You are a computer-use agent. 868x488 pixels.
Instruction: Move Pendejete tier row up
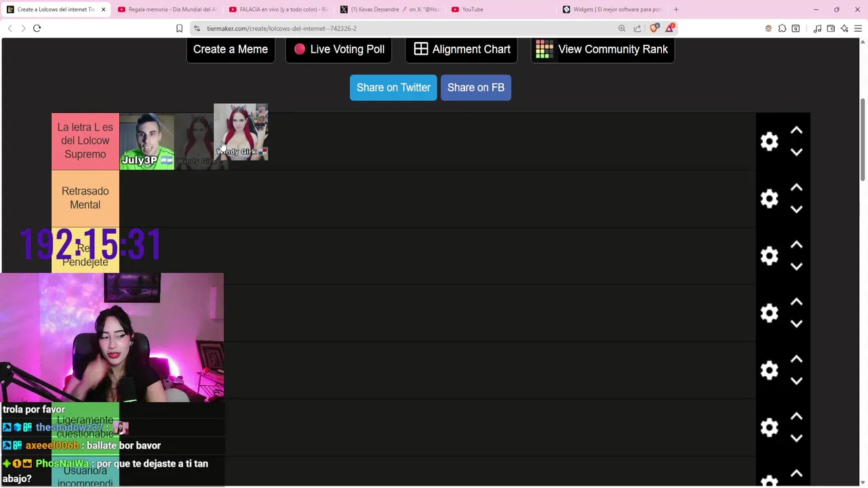pyautogui.click(x=796, y=245)
